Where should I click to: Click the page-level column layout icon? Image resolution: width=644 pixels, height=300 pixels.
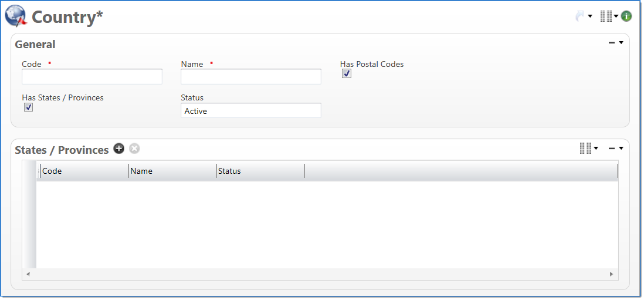tap(606, 16)
